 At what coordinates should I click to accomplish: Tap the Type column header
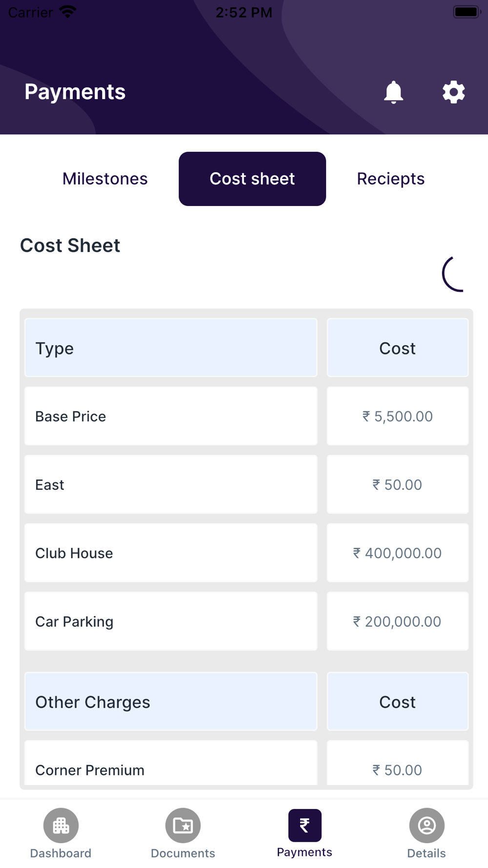(171, 348)
